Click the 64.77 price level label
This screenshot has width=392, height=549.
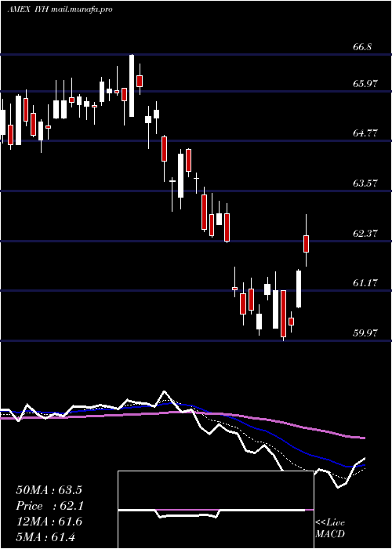(365, 133)
